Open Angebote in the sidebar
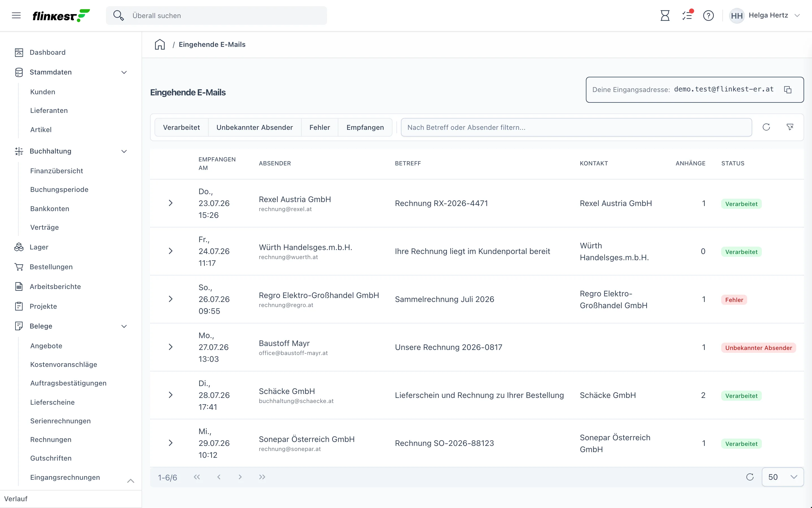Viewport: 812px width, 508px height. (x=46, y=346)
